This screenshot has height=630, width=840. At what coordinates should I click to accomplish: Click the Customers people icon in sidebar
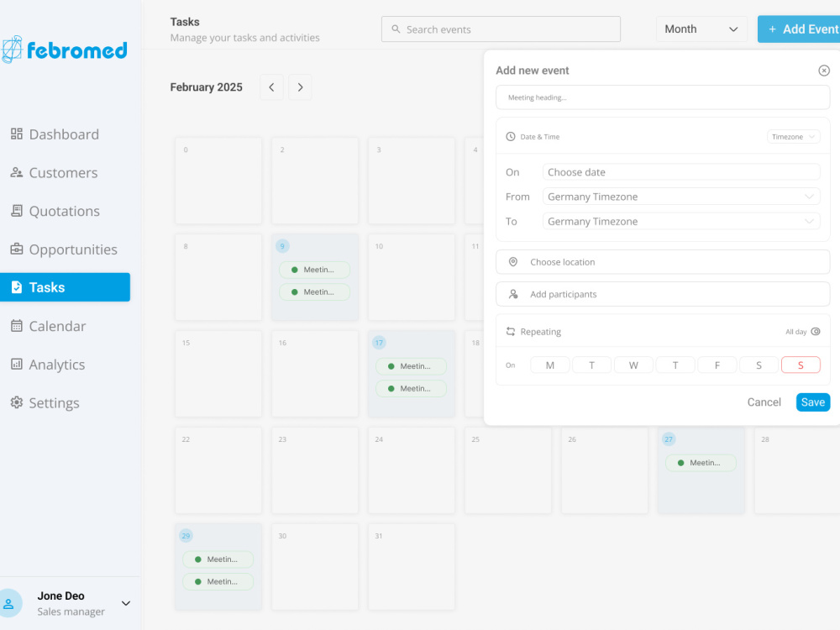(x=17, y=172)
